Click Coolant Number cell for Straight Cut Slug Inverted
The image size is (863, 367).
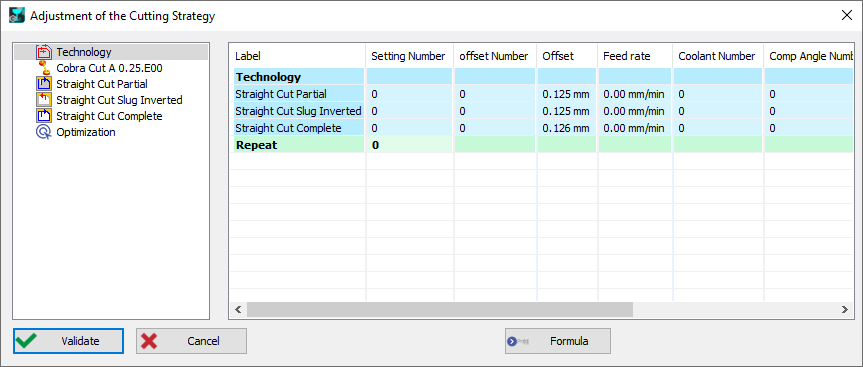pos(718,111)
